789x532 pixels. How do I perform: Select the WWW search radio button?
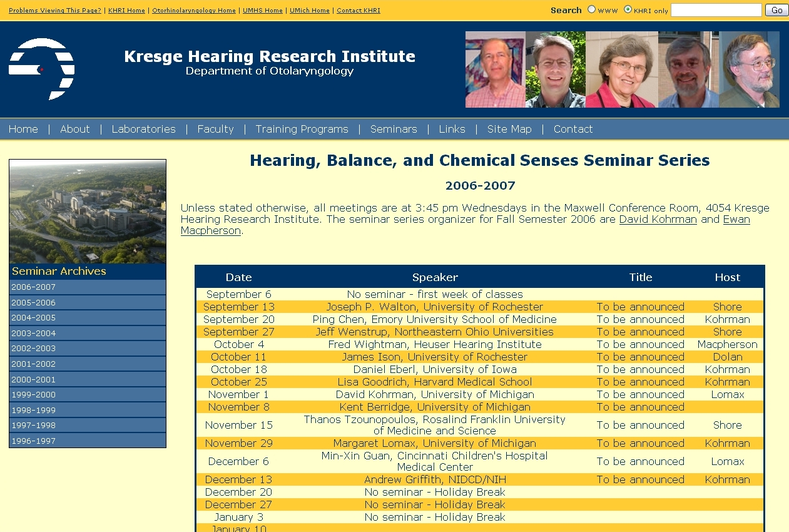tap(591, 9)
